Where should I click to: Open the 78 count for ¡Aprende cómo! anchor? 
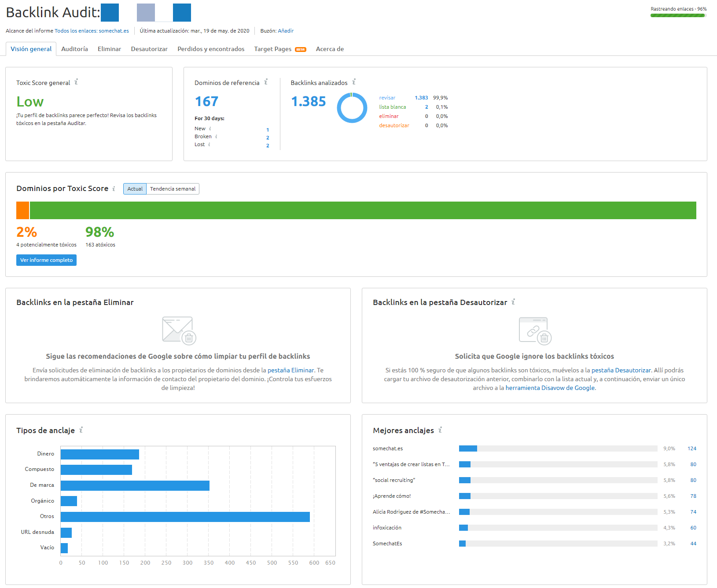pos(693,496)
